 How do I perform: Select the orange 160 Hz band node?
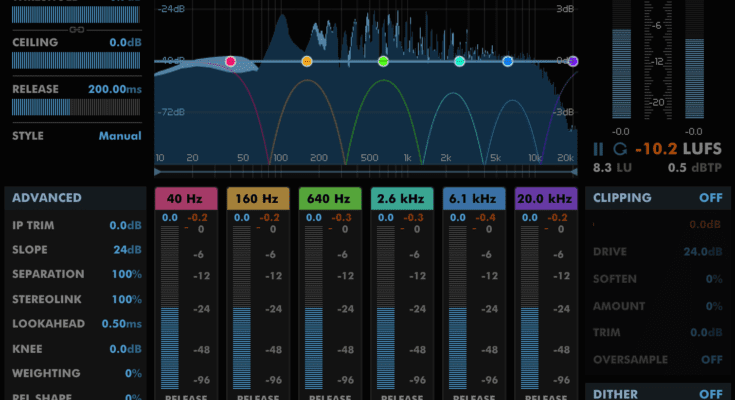(x=307, y=62)
